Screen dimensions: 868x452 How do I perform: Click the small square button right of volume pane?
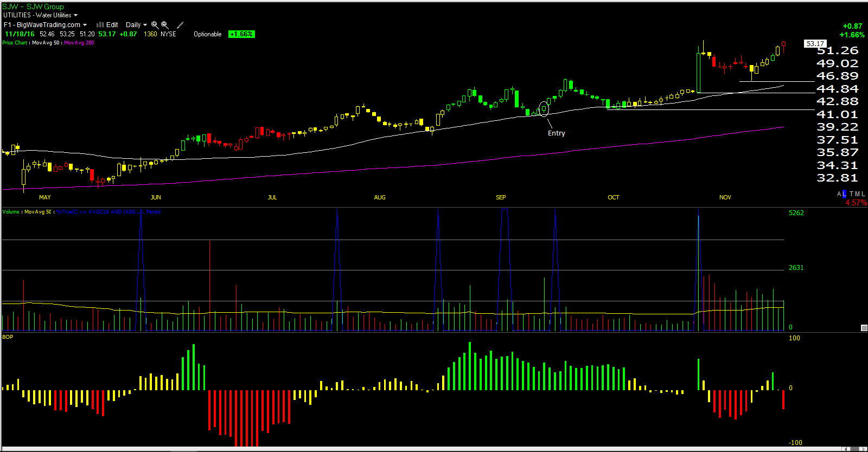864,328
